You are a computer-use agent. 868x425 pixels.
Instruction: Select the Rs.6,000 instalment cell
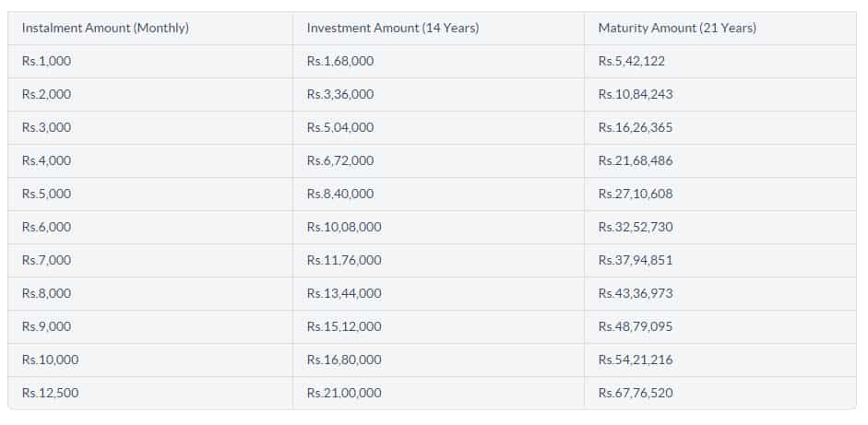click(x=46, y=228)
